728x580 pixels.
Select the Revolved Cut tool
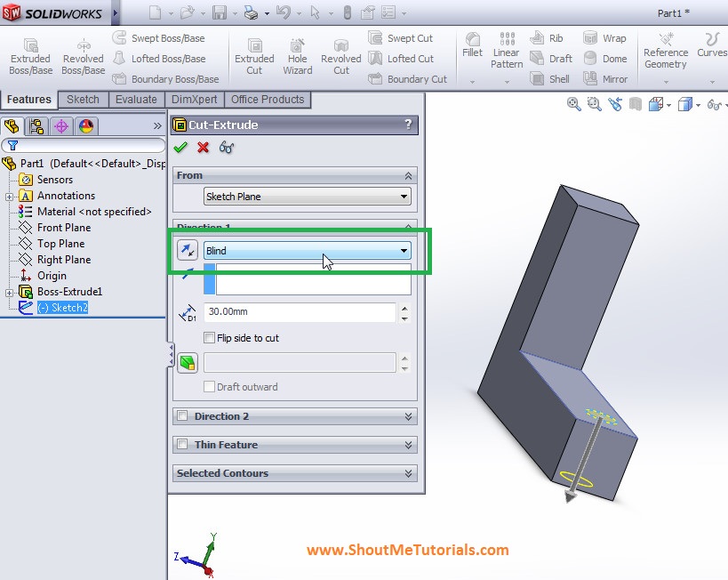[341, 57]
